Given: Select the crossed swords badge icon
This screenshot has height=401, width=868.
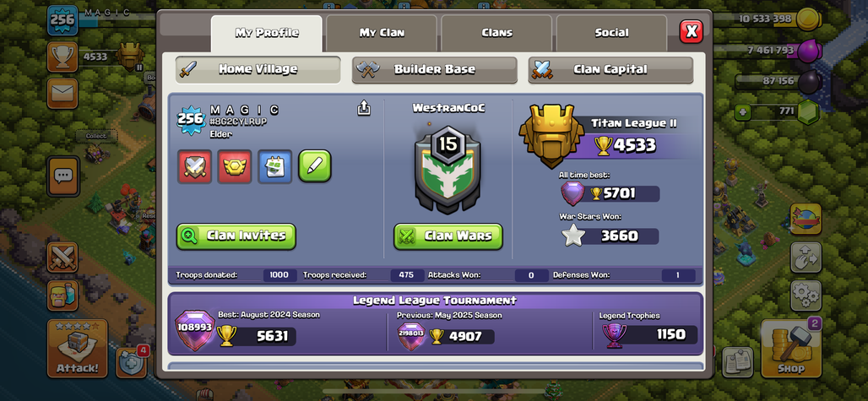Looking at the screenshot, I should 194,166.
